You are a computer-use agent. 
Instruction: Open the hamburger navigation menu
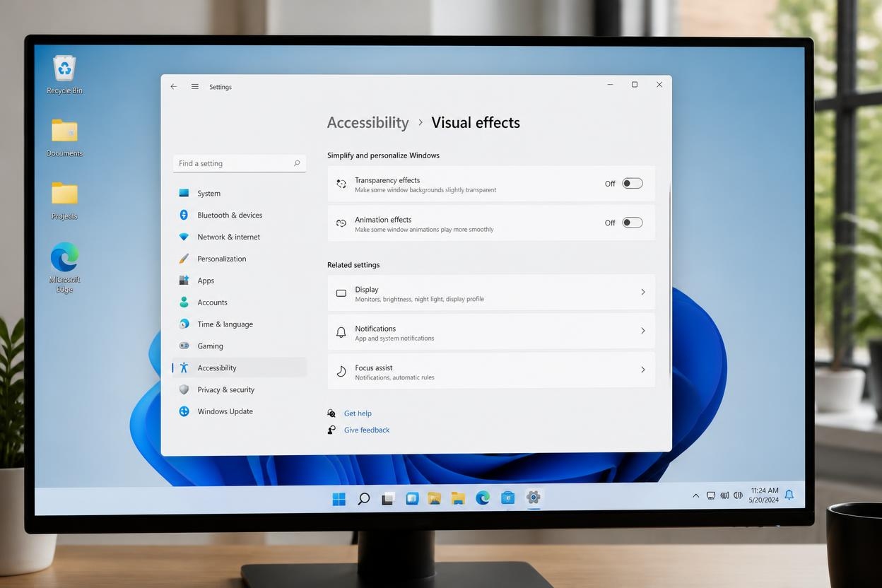194,86
